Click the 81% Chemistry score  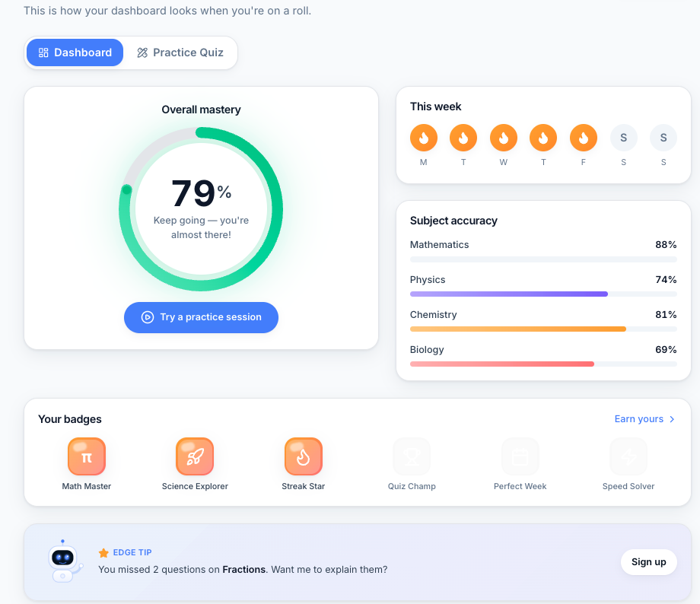[x=666, y=315]
